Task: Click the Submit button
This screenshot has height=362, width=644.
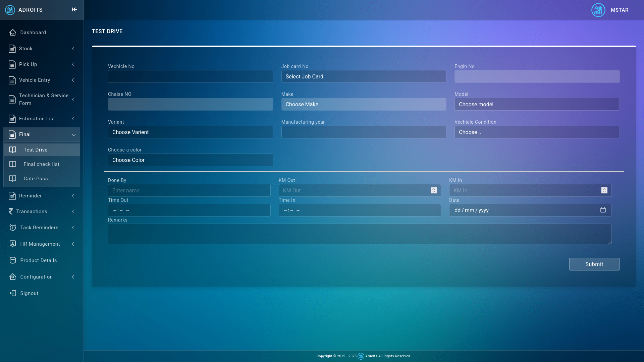Action: click(594, 264)
